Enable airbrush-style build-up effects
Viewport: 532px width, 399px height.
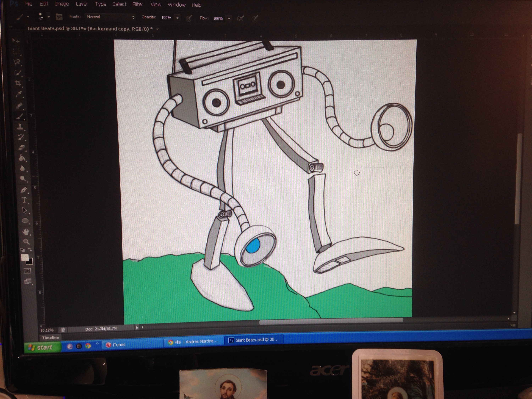240,18
